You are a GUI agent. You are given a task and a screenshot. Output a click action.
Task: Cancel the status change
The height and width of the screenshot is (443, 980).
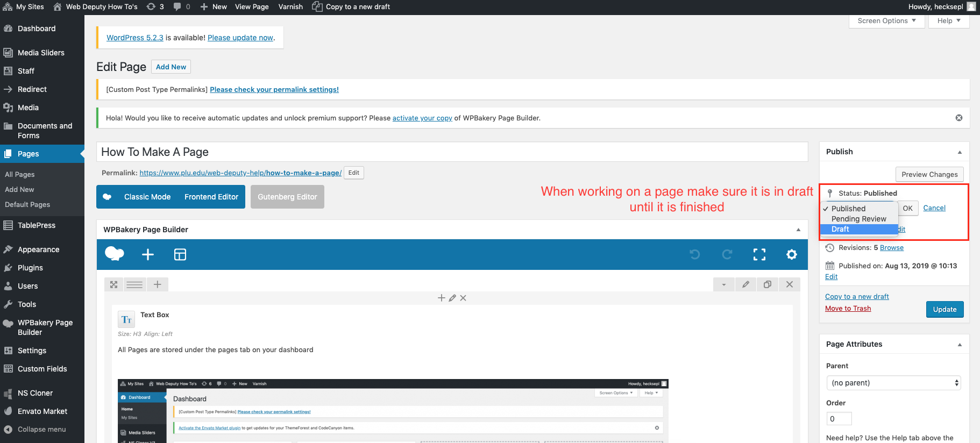(x=934, y=208)
